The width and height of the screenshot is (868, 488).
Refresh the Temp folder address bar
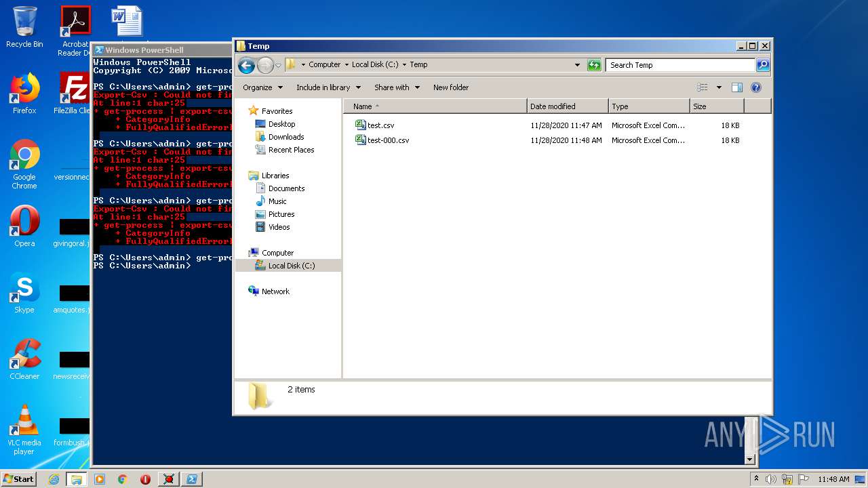[x=594, y=65]
